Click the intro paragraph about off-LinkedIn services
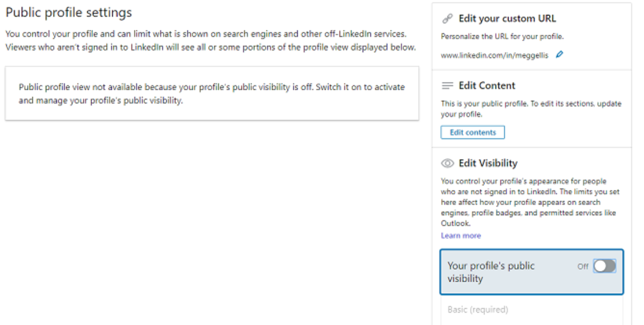Image resolution: width=644 pixels, height=325 pixels. (x=210, y=41)
